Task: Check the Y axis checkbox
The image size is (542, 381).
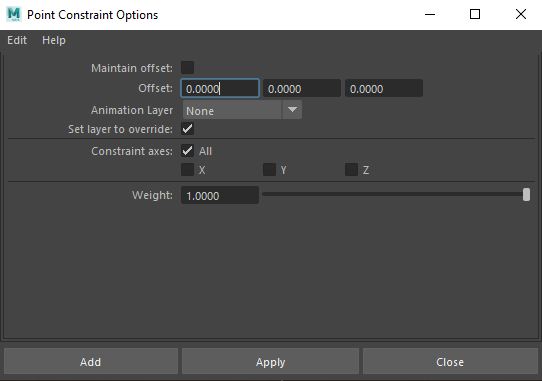Action: [x=269, y=170]
